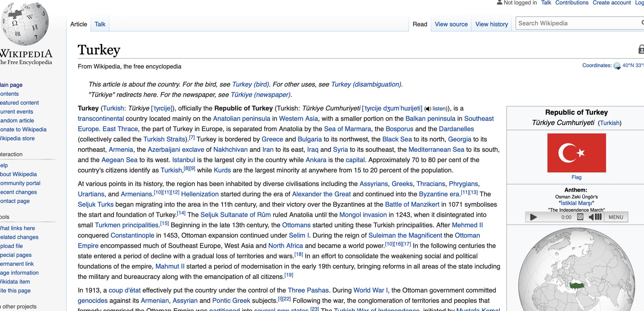Click What links here in Tools
The image size is (644, 311).
click(17, 228)
